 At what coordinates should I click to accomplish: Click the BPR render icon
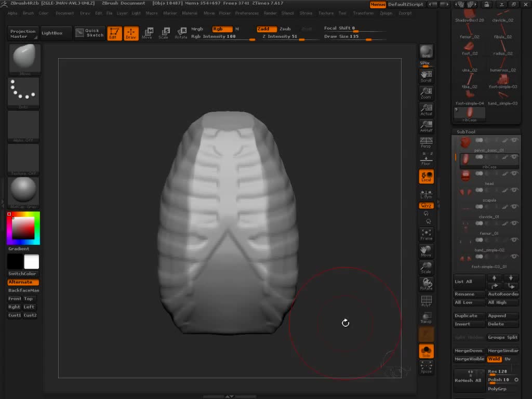(426, 51)
